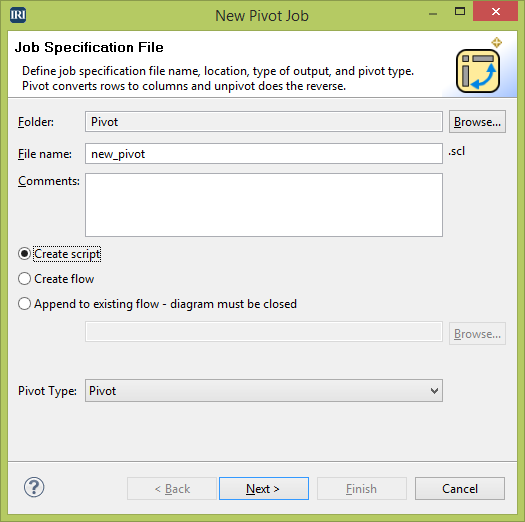Go to the Next wizard page
The width and height of the screenshot is (525, 522).
tap(264, 489)
